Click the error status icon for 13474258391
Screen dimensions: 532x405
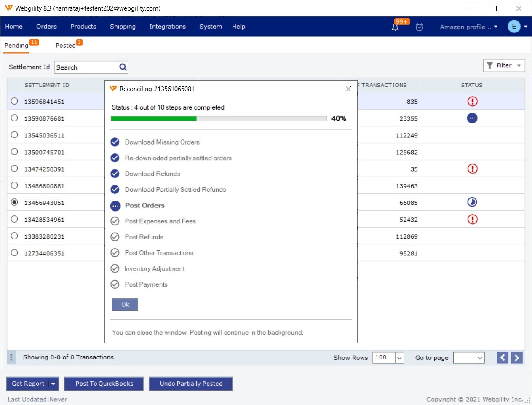coord(472,169)
